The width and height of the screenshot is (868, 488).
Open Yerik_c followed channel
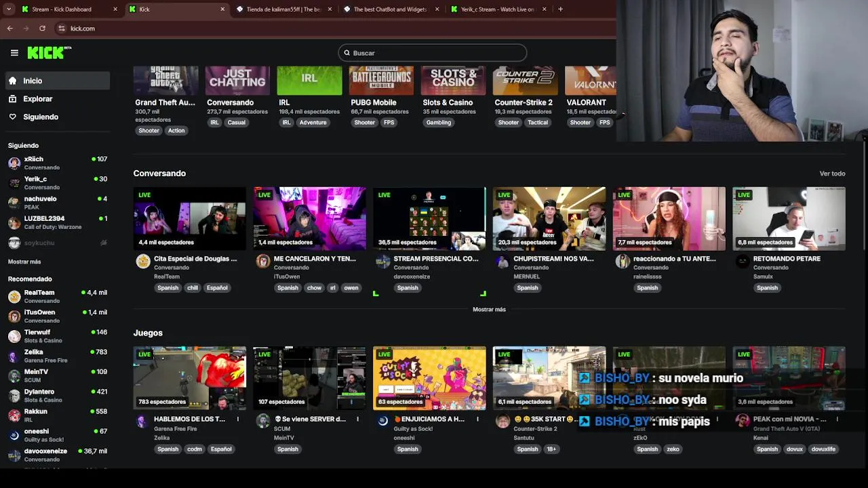coord(58,183)
